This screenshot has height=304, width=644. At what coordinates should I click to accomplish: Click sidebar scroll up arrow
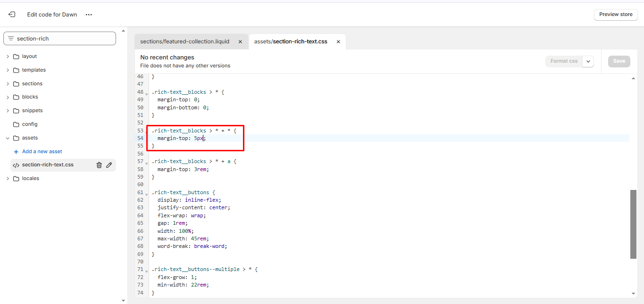point(124,31)
